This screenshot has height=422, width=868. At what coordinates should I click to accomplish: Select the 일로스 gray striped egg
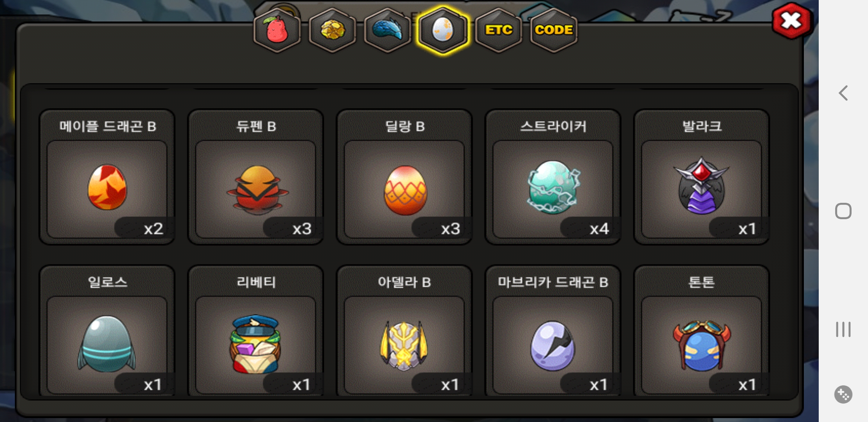click(x=107, y=331)
